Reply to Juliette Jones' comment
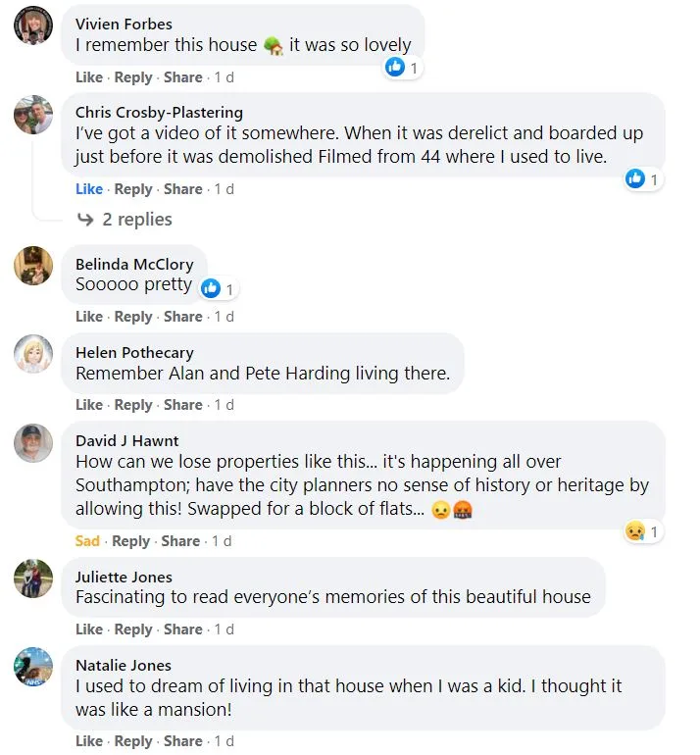This screenshot has height=755, width=700. [133, 629]
